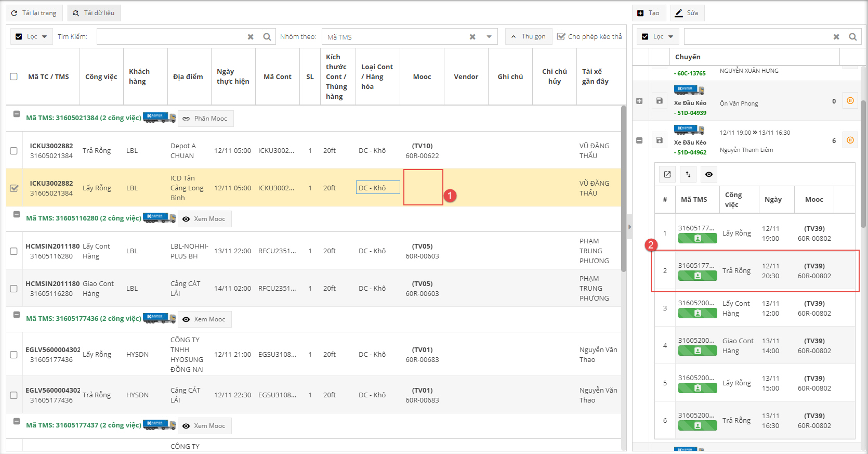Screen dimensions: 868x454
Task: Toggle the Cho phép kéo thả checkbox
Action: [x=561, y=36]
